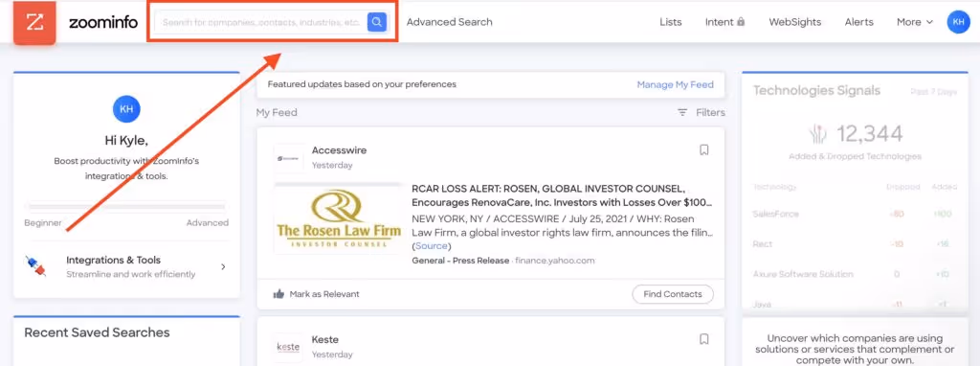The image size is (980, 366).
Task: Click the Source link in article text
Action: click(432, 246)
